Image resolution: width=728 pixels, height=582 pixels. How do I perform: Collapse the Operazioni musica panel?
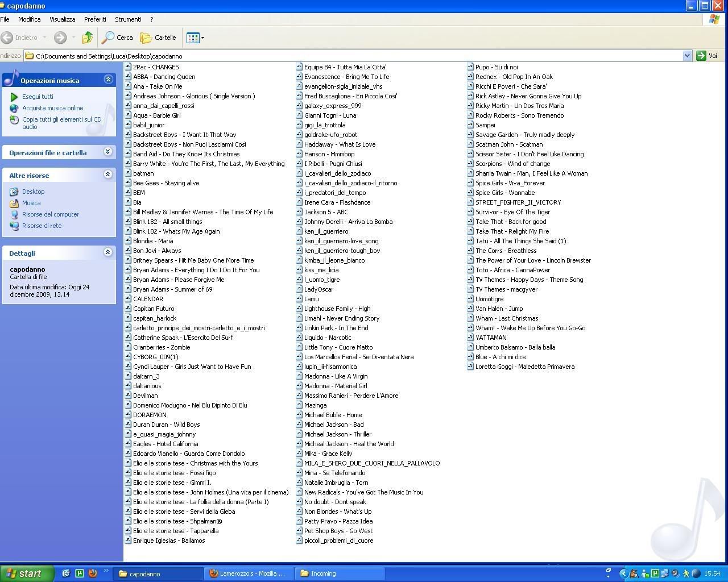coord(108,80)
